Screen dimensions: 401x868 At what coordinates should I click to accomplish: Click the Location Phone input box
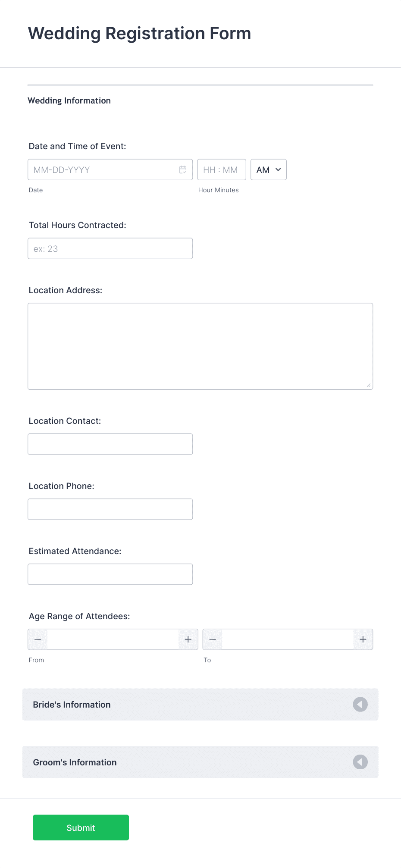pyautogui.click(x=110, y=509)
